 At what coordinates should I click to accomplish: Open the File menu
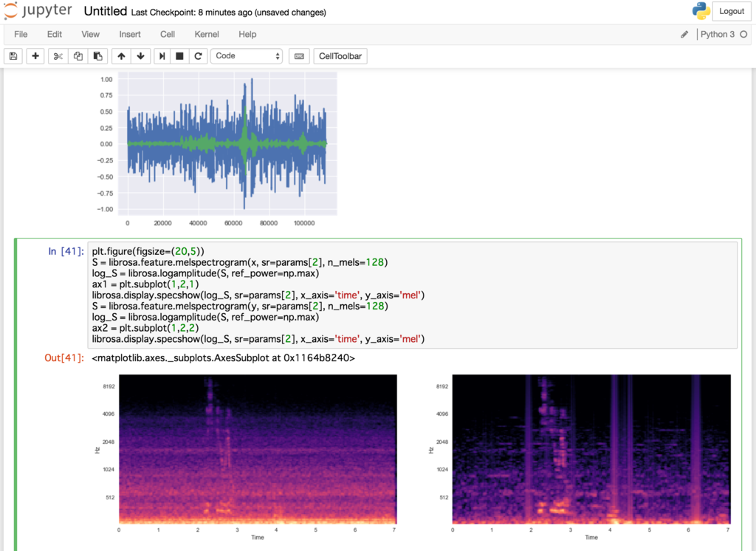pos(21,34)
